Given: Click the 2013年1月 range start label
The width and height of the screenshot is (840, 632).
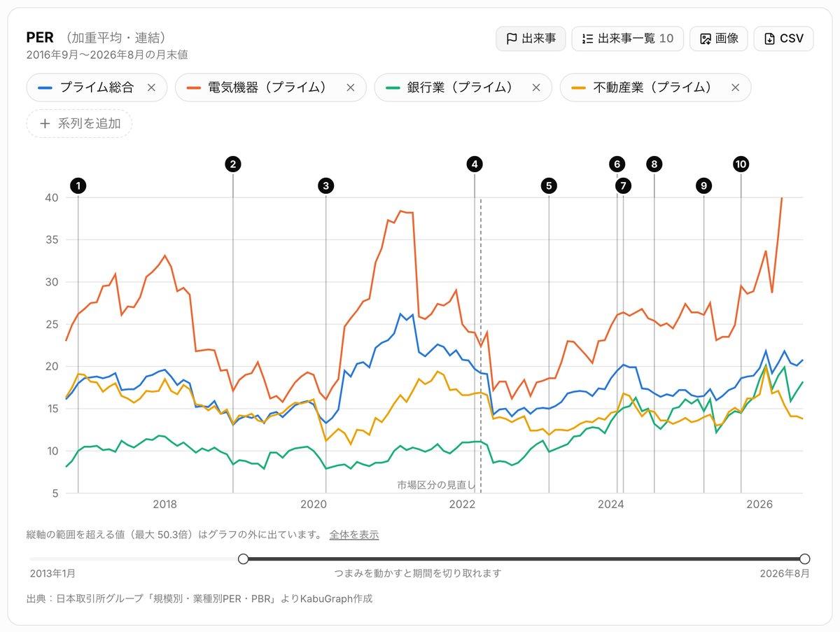Looking at the screenshot, I should (52, 573).
